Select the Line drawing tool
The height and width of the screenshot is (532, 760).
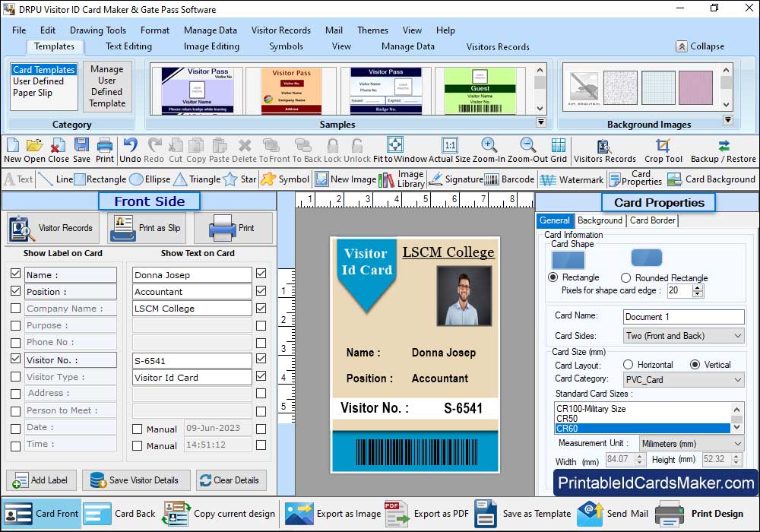click(x=55, y=179)
